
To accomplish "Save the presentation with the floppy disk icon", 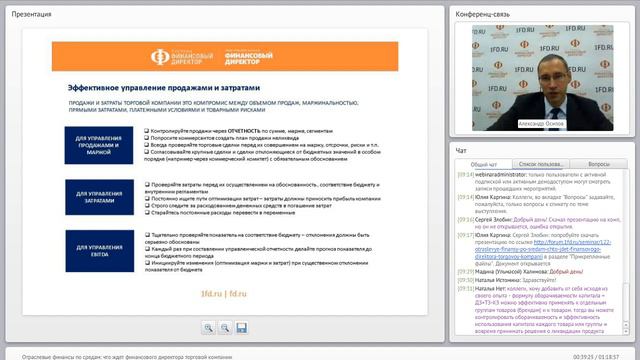I will coord(242,328).
